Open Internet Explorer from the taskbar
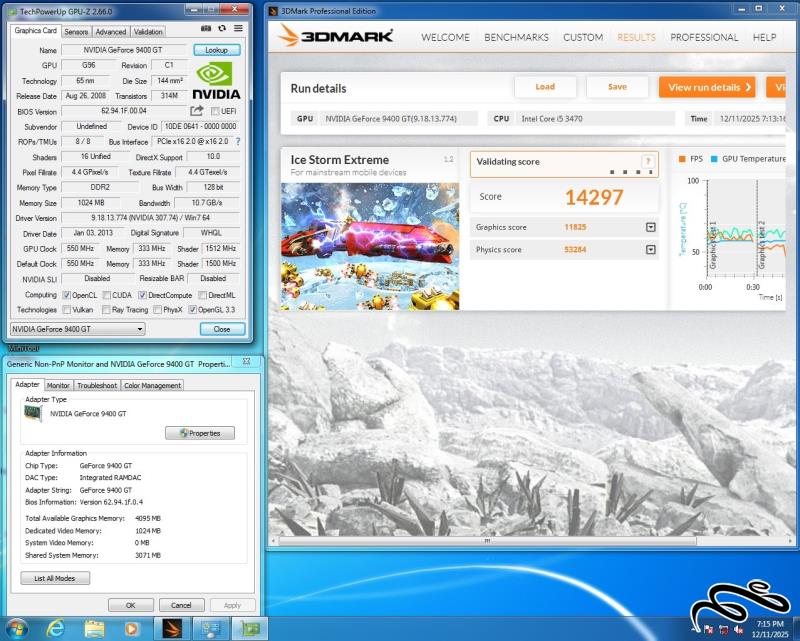The image size is (800, 641). pos(56,628)
